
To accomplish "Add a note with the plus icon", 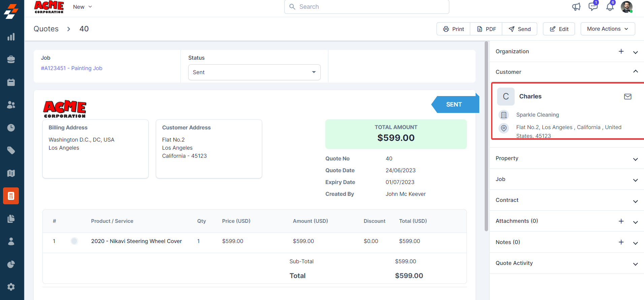I will click(621, 242).
